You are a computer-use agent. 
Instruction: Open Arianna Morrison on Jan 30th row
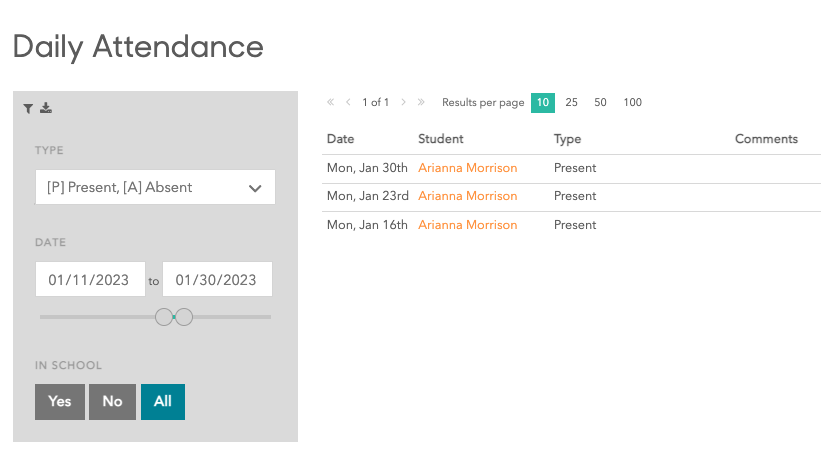pos(467,168)
